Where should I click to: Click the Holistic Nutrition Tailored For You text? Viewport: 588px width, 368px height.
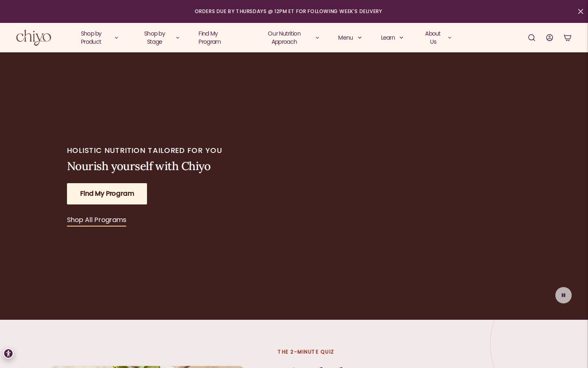point(145,150)
